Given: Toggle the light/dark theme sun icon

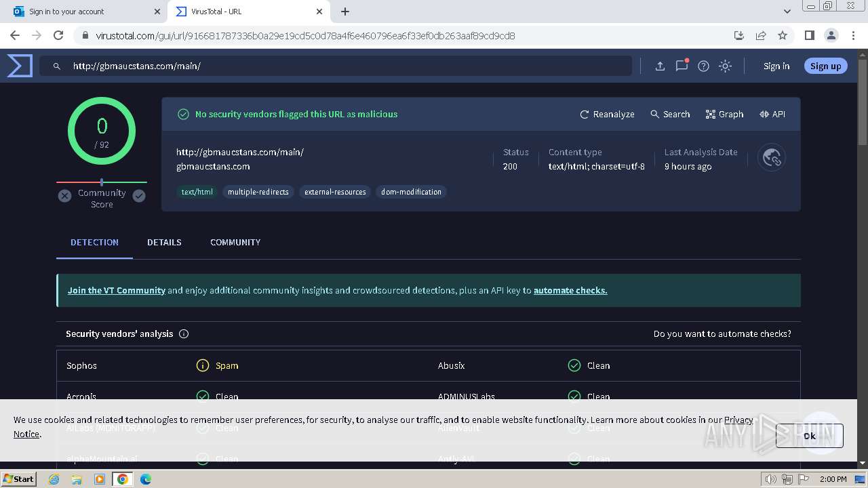Looking at the screenshot, I should click(x=725, y=66).
